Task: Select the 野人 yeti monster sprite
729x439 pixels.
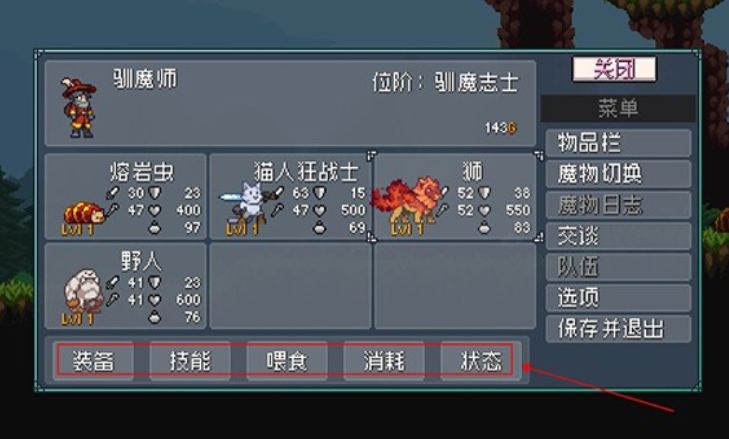Action: coord(84,291)
